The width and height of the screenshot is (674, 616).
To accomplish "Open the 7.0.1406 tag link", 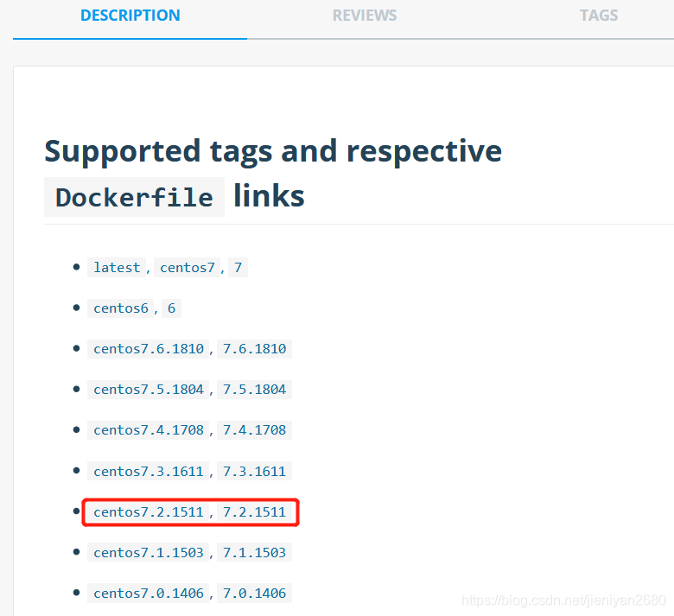I will [x=254, y=594].
